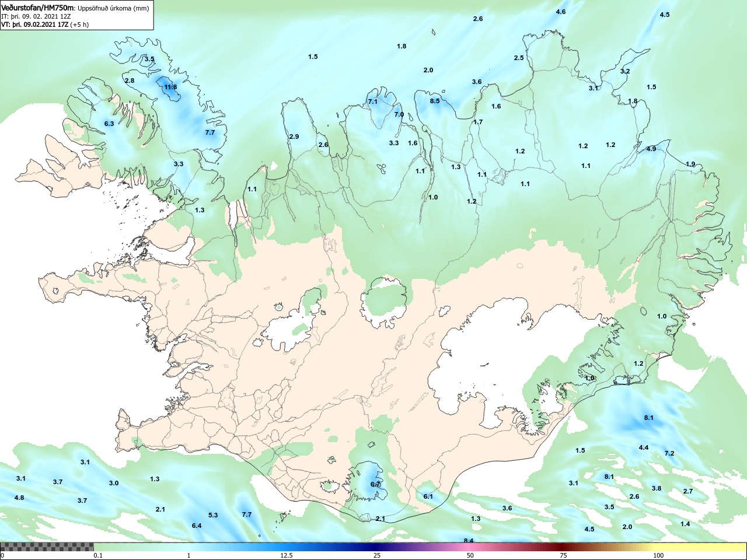Click the 4.8 precipitation value
Image resolution: width=747 pixels, height=560 pixels.
pyautogui.click(x=19, y=498)
